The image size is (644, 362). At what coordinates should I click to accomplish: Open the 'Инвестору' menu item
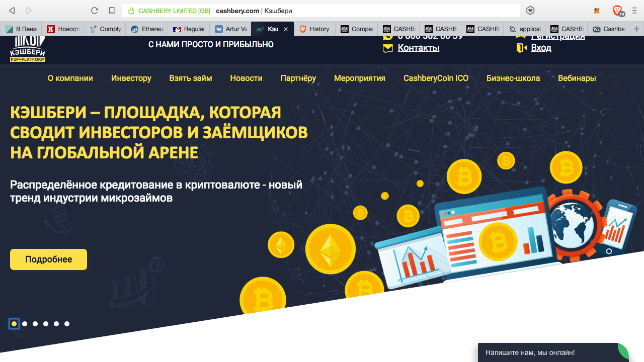pos(131,78)
